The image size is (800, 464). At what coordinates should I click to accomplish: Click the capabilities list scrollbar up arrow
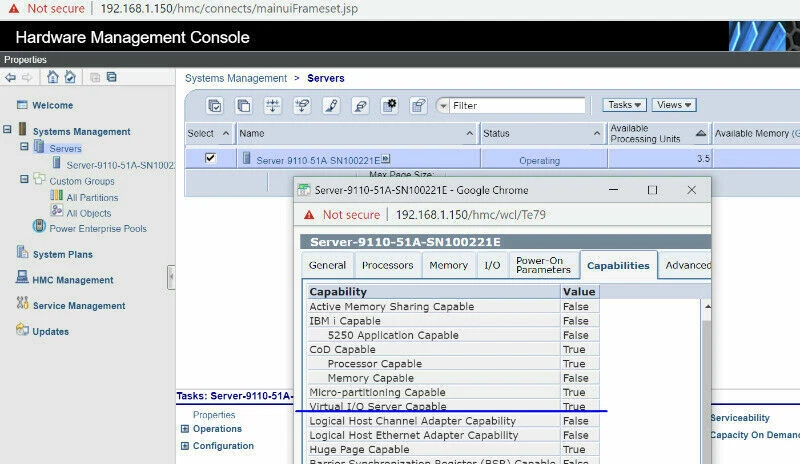pyautogui.click(x=707, y=306)
